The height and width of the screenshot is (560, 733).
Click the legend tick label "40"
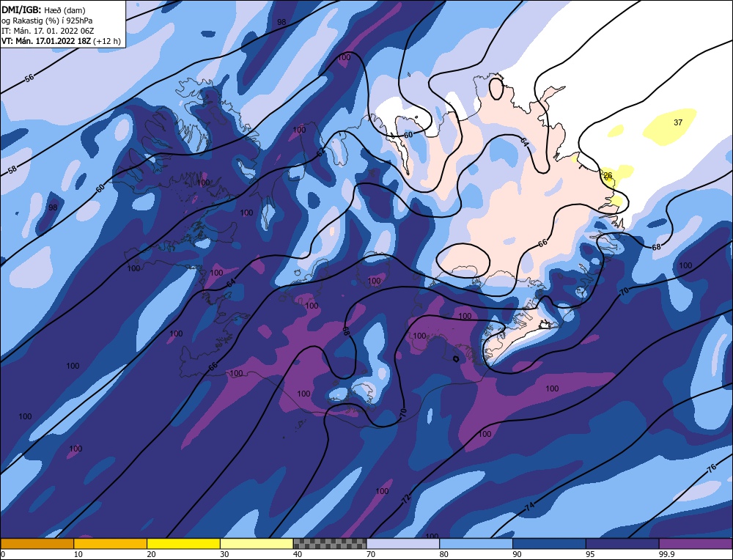[298, 554]
